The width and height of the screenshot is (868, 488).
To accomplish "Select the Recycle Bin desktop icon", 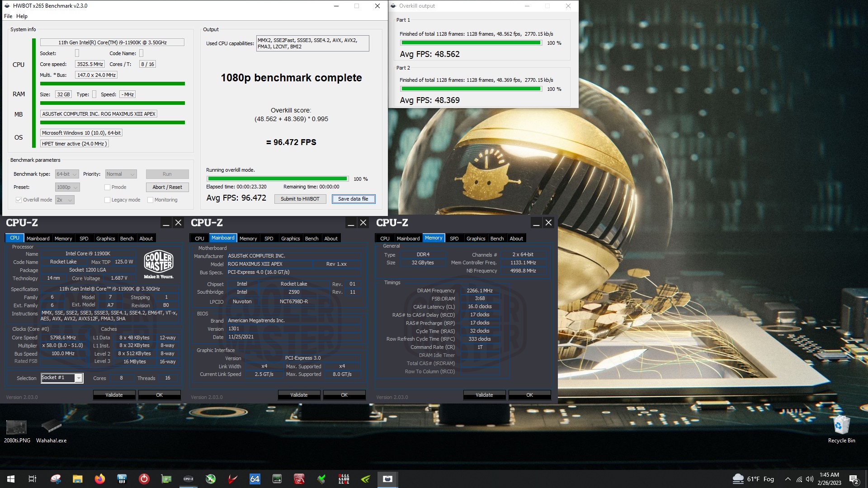I will point(841,429).
